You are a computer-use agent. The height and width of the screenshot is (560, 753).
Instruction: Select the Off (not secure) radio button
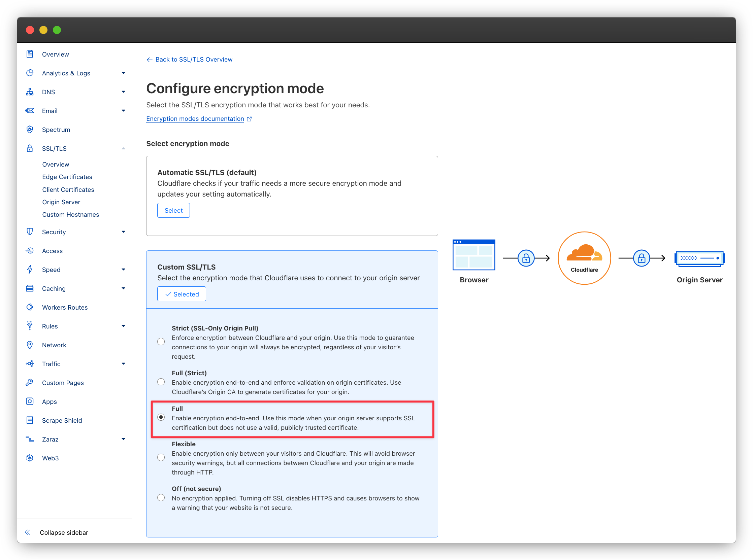click(161, 498)
